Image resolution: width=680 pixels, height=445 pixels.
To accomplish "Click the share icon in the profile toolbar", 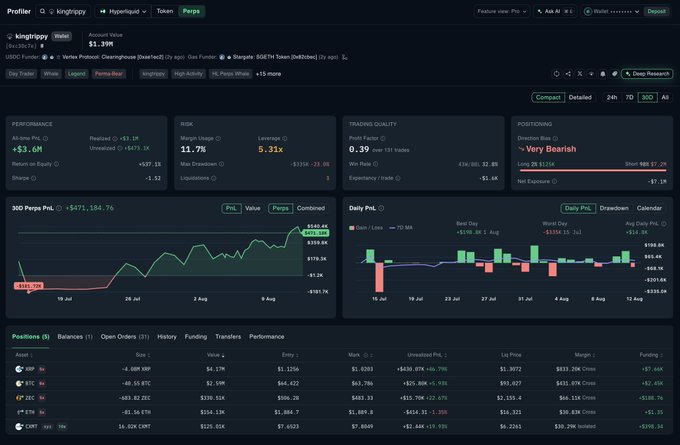I will pyautogui.click(x=568, y=74).
